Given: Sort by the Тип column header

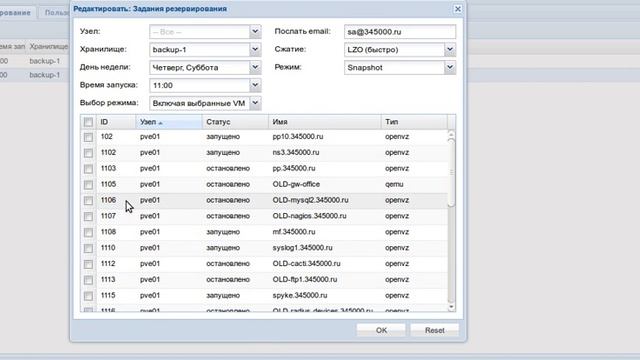Looking at the screenshot, I should coord(414,122).
